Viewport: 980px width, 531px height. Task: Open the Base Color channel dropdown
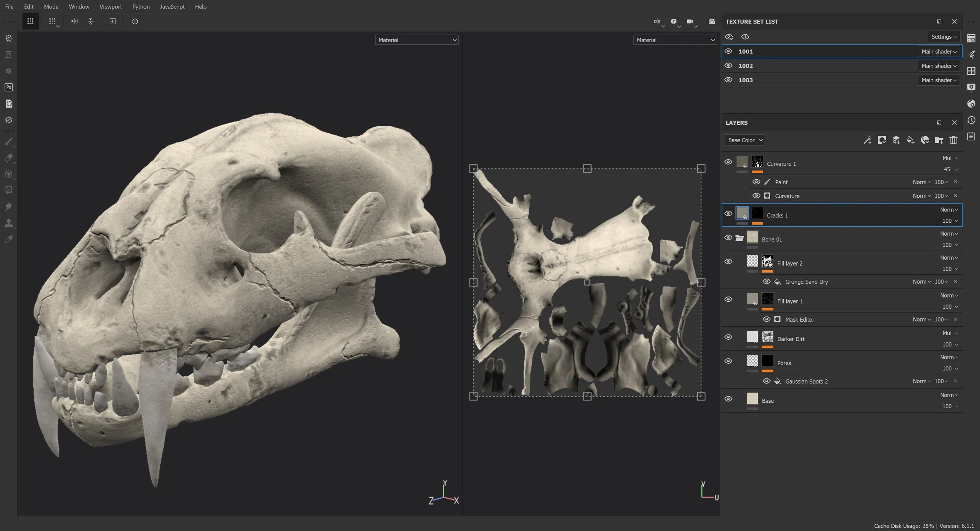[x=744, y=140]
